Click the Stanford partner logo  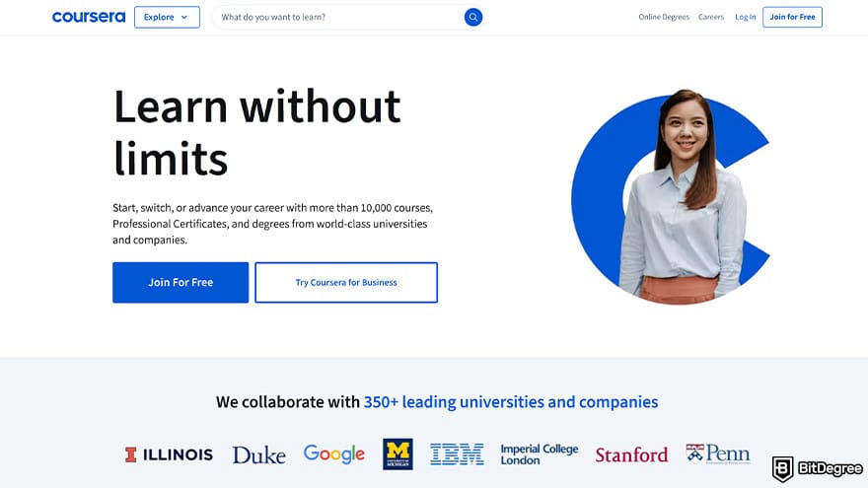coord(631,454)
